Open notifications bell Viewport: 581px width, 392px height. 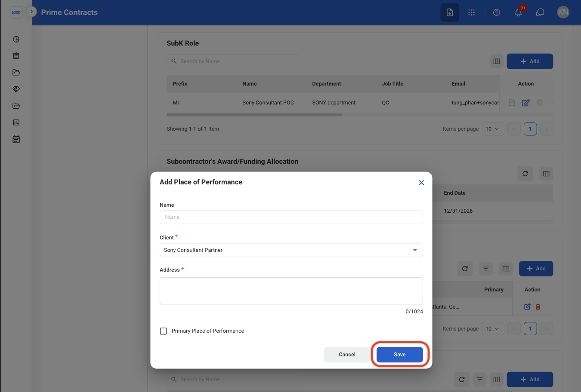coord(519,12)
